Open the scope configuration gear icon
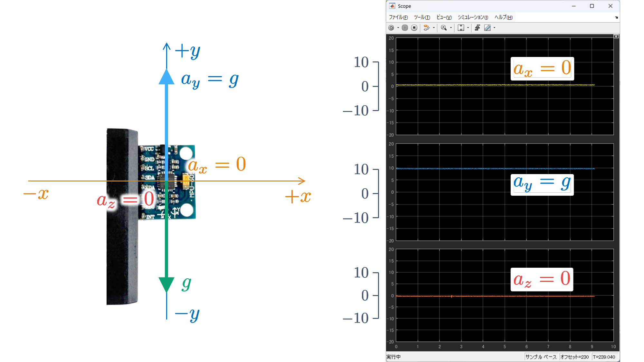 click(x=391, y=28)
